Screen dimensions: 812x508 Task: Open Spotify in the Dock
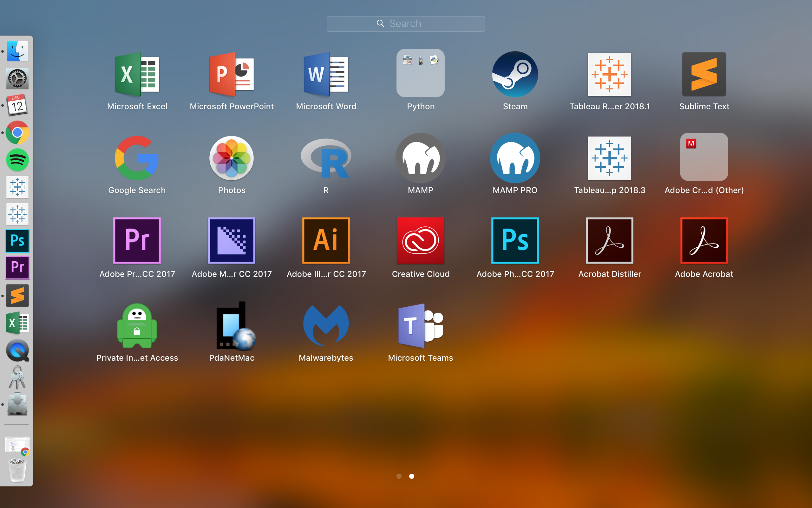tap(17, 160)
